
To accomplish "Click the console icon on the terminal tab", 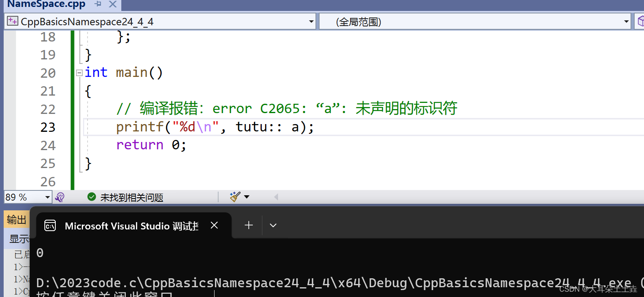I will pyautogui.click(x=50, y=225).
